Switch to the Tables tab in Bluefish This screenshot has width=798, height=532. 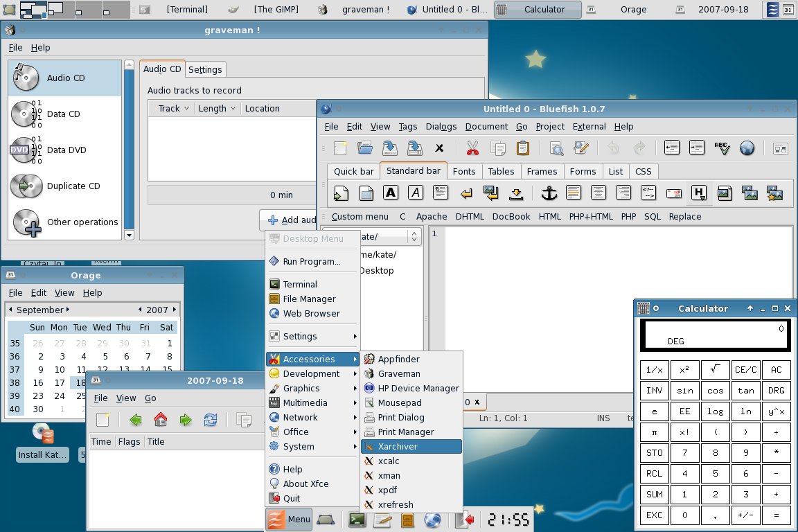point(501,172)
